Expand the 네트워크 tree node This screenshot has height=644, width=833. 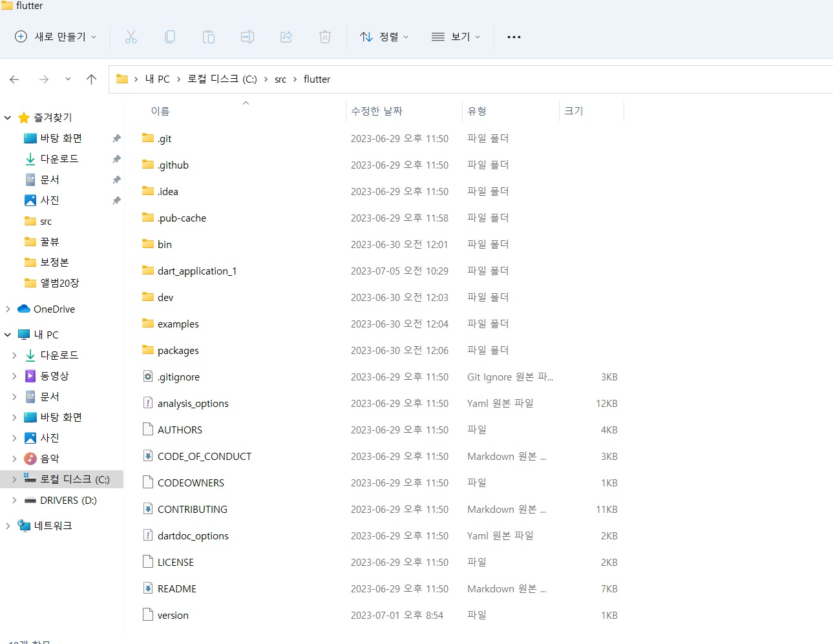(x=8, y=526)
